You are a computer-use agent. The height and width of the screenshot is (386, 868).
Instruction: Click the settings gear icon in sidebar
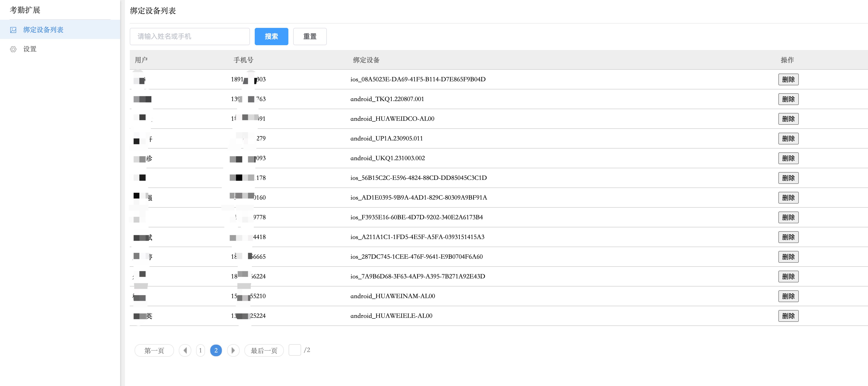pos(13,49)
